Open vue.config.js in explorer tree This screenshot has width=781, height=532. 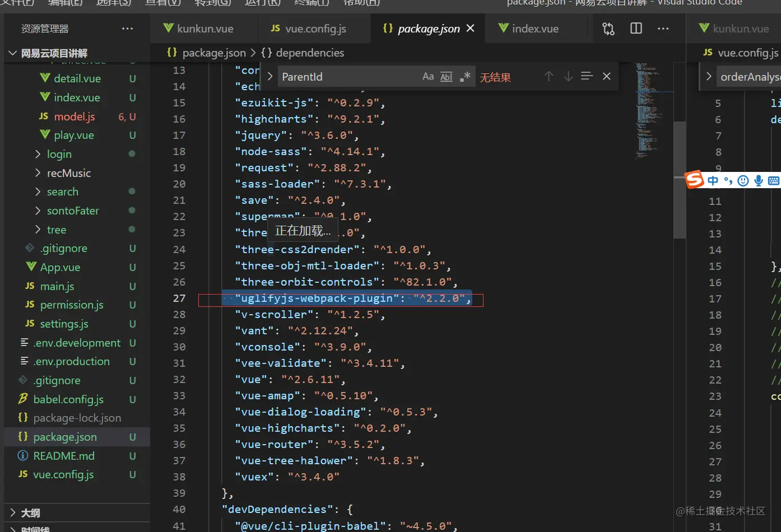[x=77, y=474]
